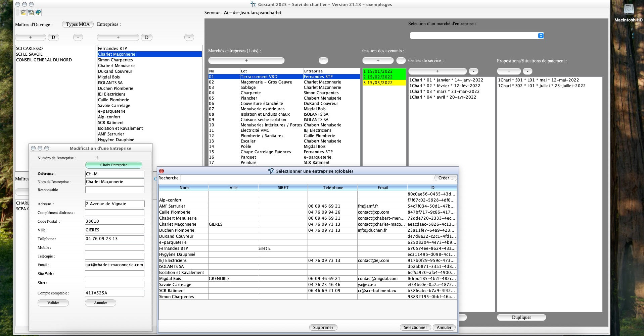Click the Sélectionner button
Screen dimensions: 644x336
[x=415, y=328]
